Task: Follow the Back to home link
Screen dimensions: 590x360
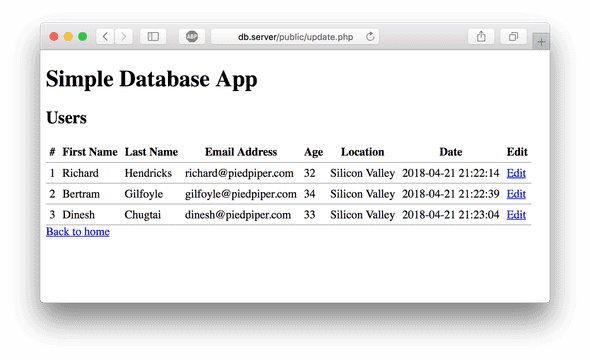Action: (x=78, y=231)
